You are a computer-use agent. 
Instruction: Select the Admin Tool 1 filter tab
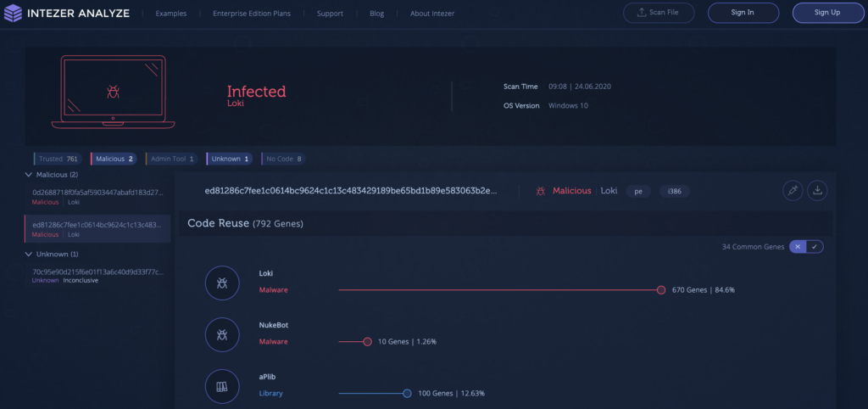(171, 159)
